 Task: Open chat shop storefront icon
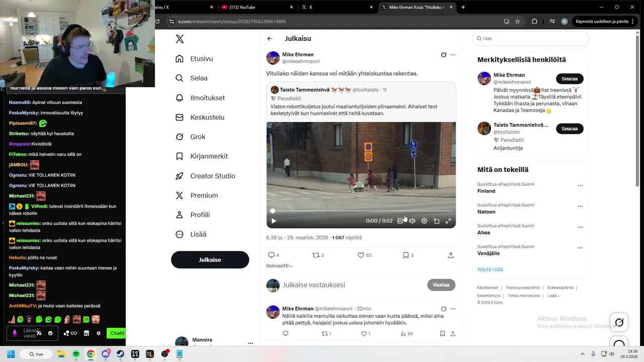click(86, 333)
